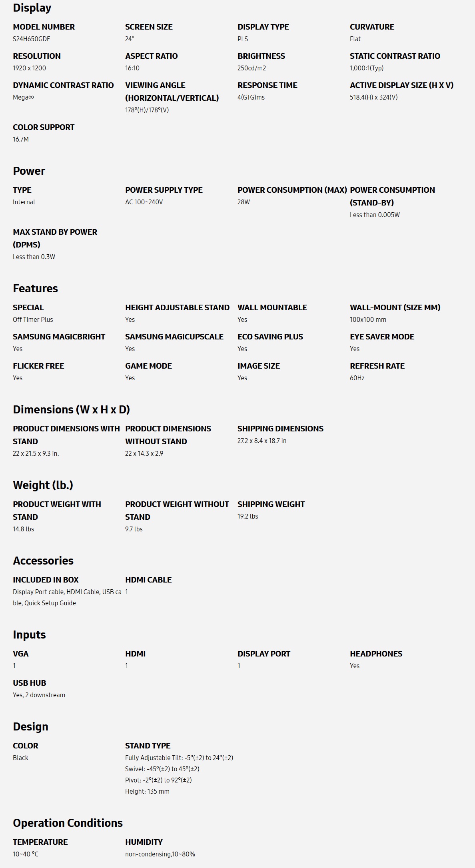Click the Design section heading
This screenshot has height=868, width=475.
(x=30, y=727)
